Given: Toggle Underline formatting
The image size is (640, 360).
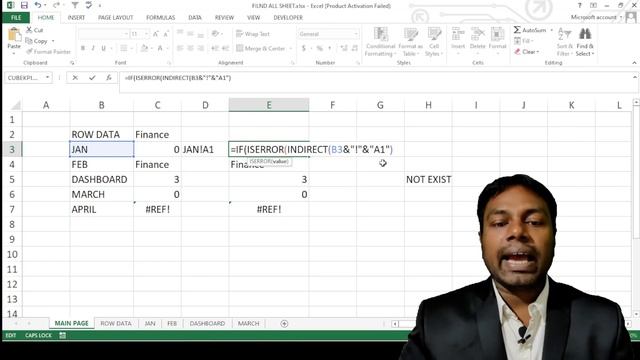Looking at the screenshot, I should tap(103, 48).
